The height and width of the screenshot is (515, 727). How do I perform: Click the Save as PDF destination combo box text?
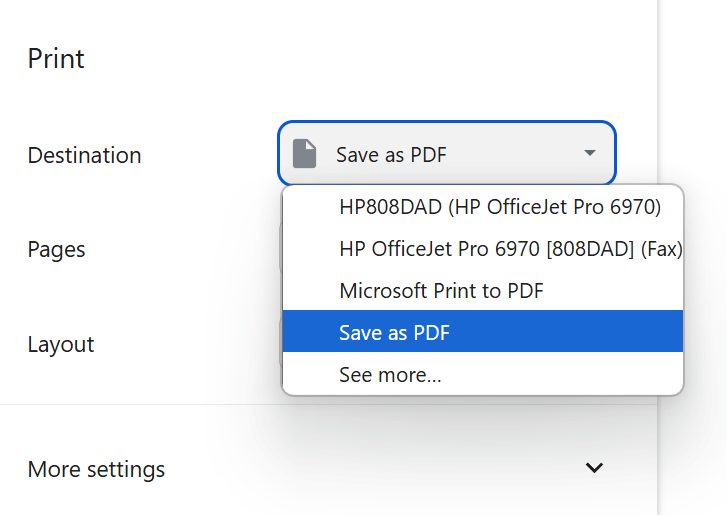point(391,155)
